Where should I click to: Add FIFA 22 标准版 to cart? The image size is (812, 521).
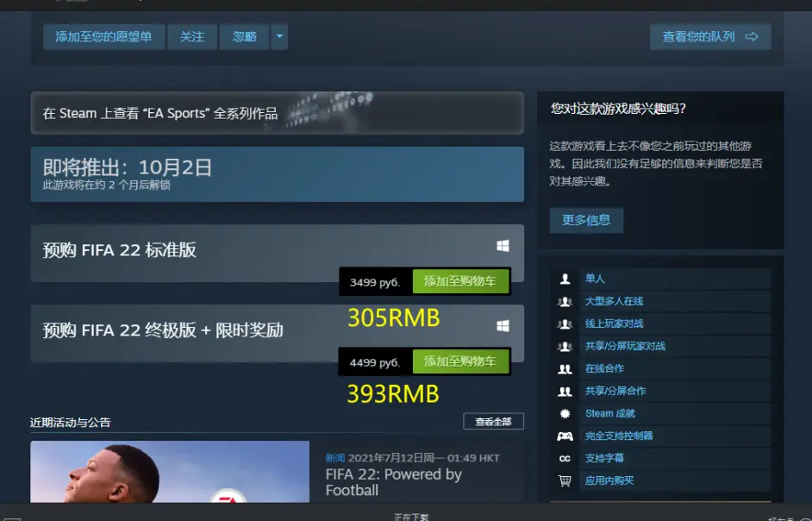point(460,281)
